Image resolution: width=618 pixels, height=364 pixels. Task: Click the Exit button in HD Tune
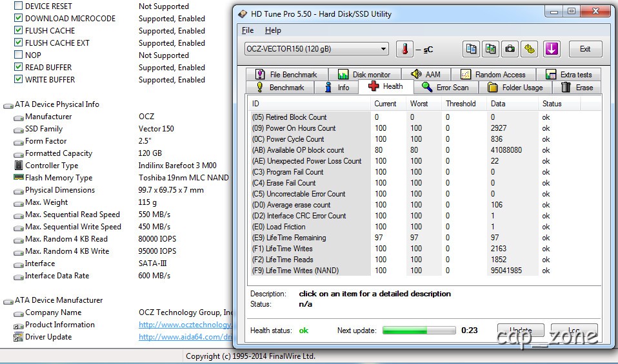[x=585, y=49]
